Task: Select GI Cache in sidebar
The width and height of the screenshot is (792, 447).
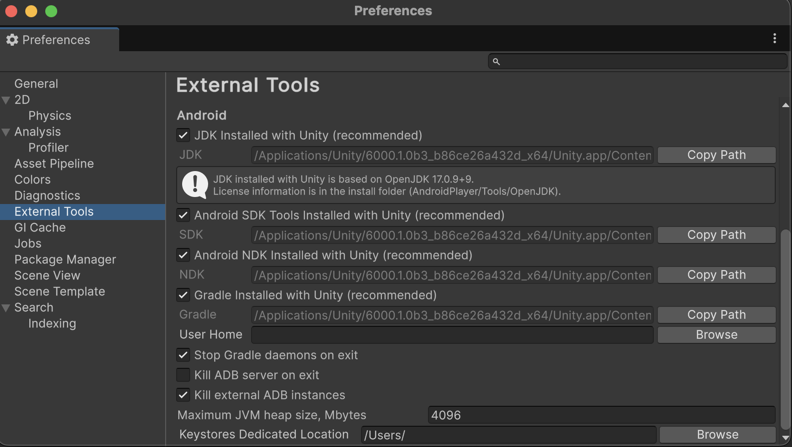Action: point(40,228)
